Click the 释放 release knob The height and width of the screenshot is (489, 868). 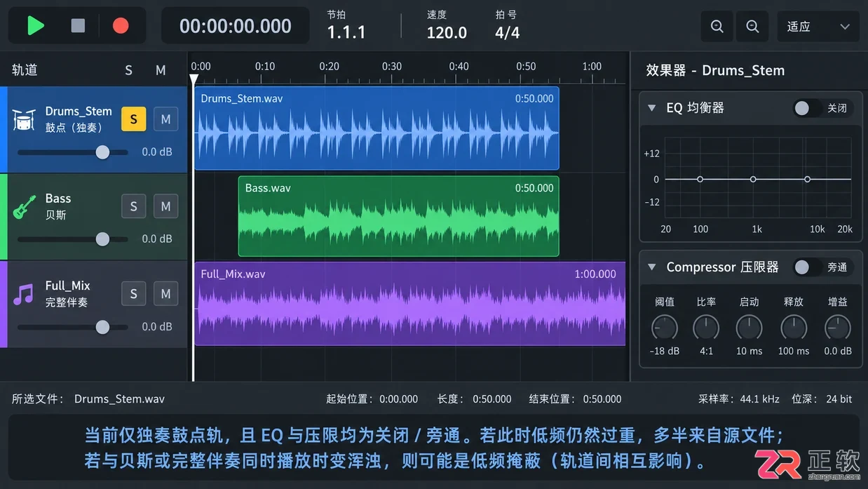tap(794, 328)
